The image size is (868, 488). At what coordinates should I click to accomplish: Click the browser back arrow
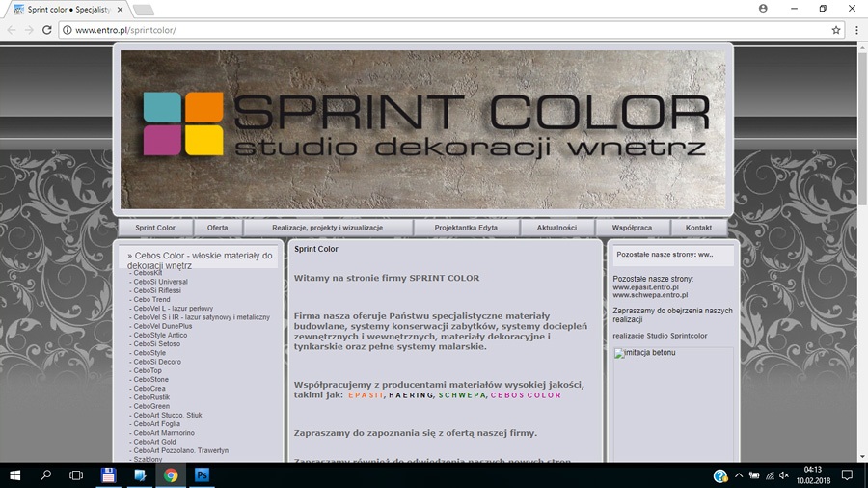(12, 30)
